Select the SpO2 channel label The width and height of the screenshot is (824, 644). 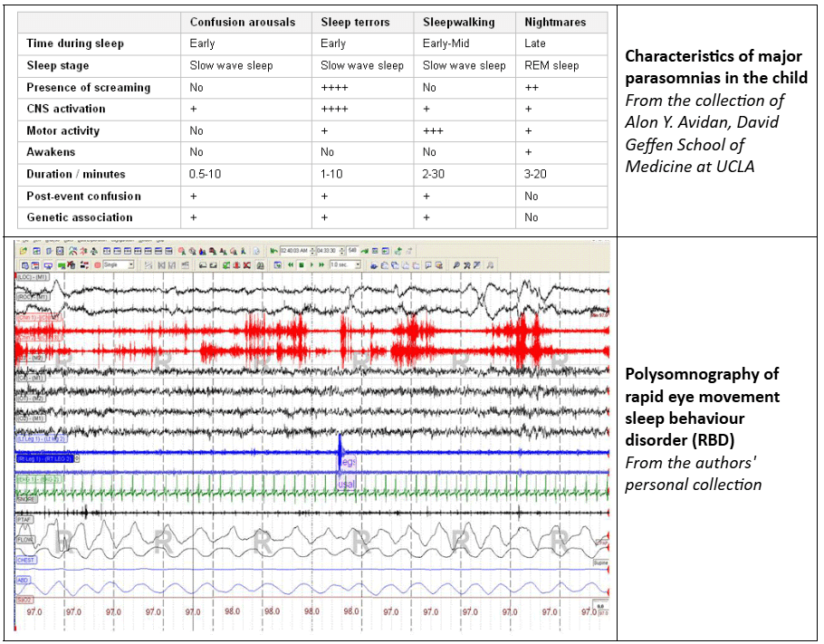pyautogui.click(x=24, y=600)
